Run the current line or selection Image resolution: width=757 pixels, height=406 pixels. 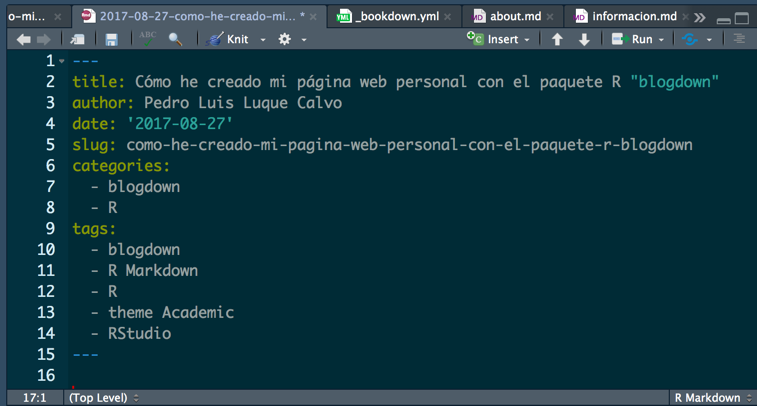point(632,39)
